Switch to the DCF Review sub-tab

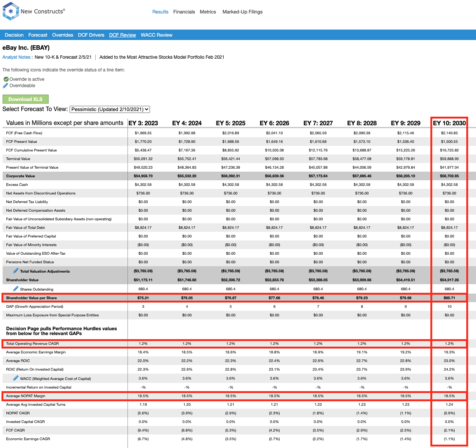coord(123,35)
